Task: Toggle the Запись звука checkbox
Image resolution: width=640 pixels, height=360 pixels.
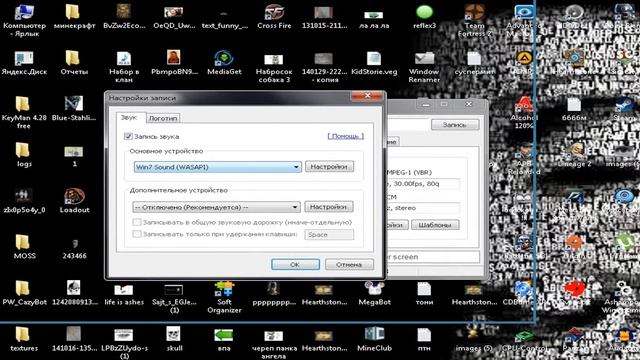Action: pyautogui.click(x=128, y=136)
